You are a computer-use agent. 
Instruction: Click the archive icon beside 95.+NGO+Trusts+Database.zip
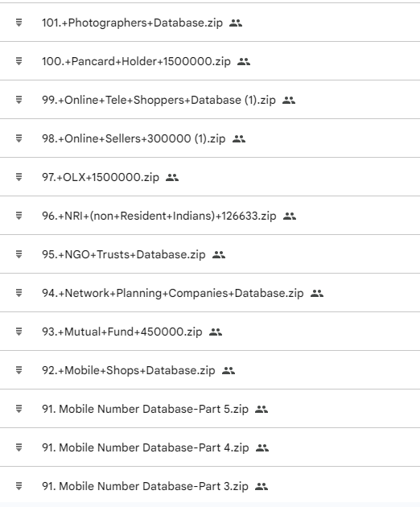pyautogui.click(x=19, y=254)
